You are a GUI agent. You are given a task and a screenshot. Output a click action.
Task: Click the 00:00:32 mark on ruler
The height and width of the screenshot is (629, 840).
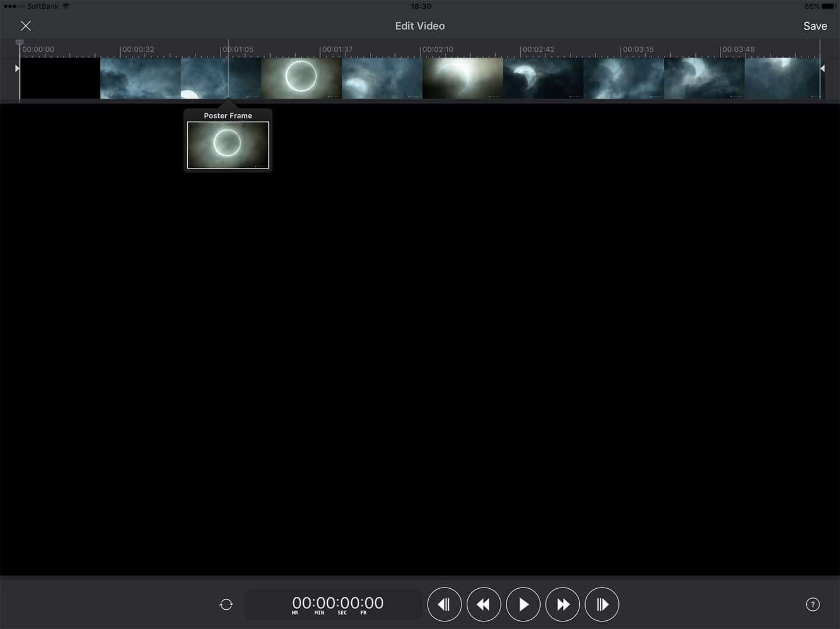138,50
